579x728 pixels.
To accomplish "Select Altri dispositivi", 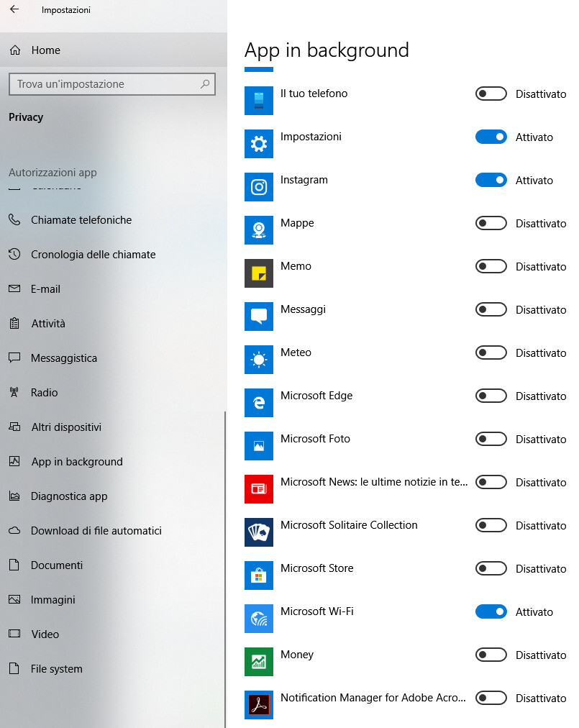I will pyautogui.click(x=114, y=427).
